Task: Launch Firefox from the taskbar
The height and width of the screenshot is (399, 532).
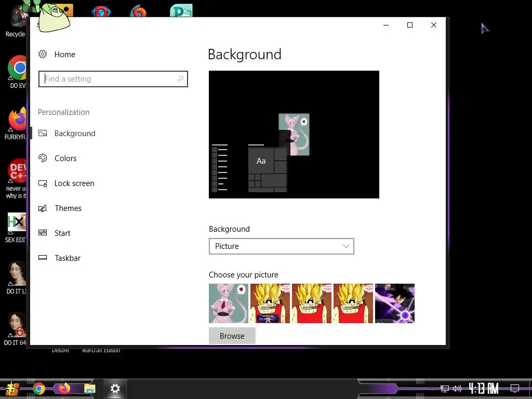Action: tap(64, 389)
